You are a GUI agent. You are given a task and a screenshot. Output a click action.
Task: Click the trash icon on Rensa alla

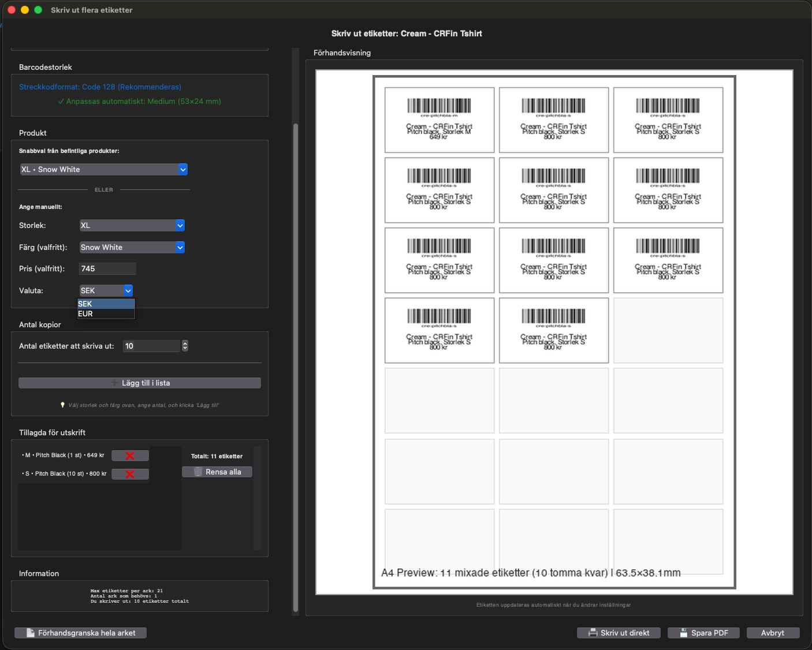(198, 472)
